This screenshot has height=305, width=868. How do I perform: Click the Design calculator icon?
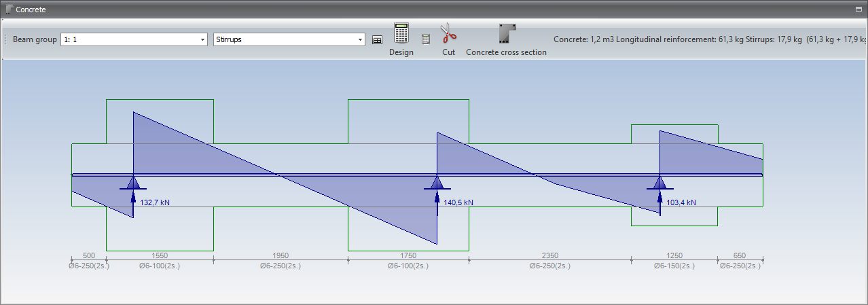(401, 33)
